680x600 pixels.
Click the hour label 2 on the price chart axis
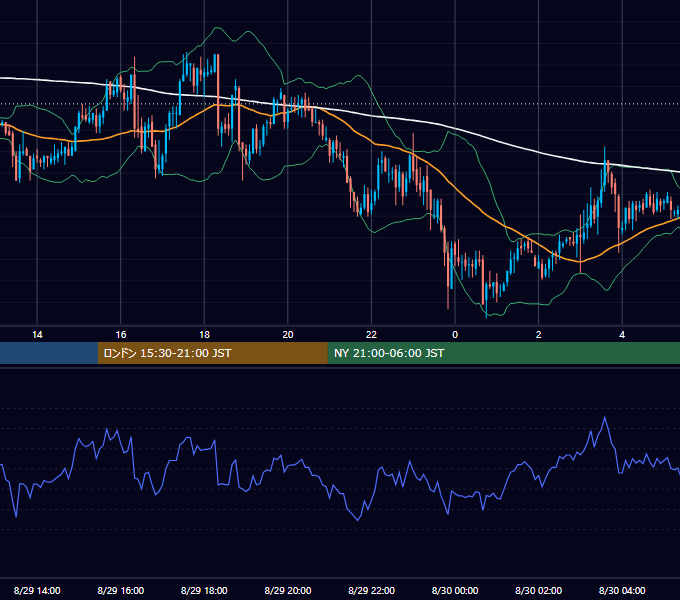[538, 335]
